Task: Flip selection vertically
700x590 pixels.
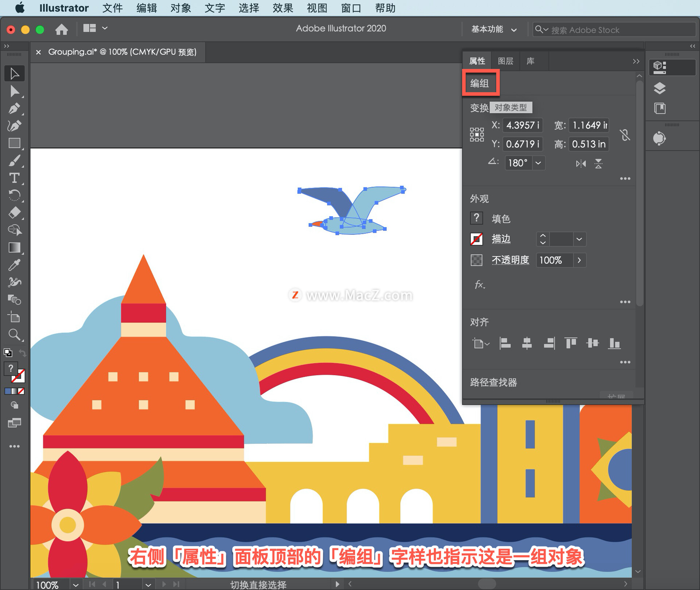Action: click(x=598, y=164)
